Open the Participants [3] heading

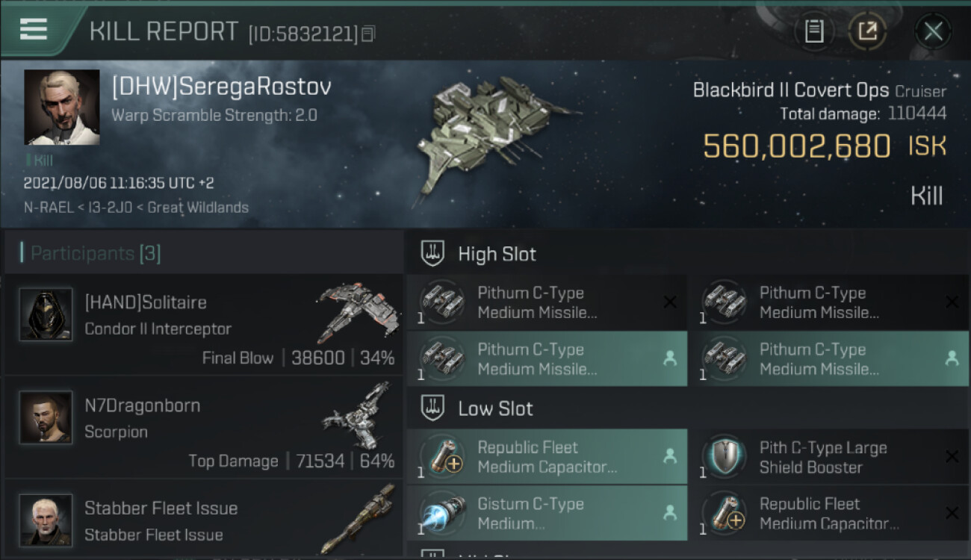tap(96, 254)
